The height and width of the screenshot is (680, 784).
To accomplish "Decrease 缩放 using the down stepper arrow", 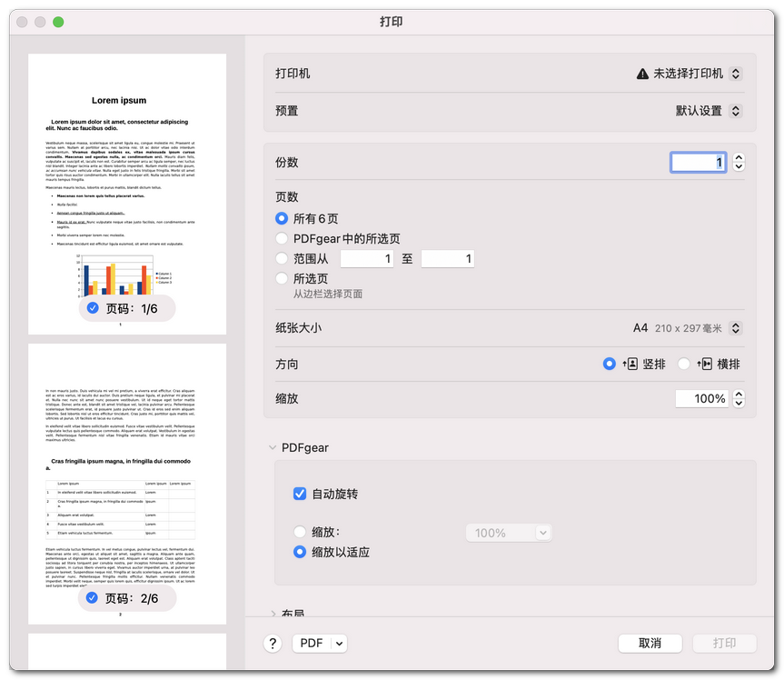I will pyautogui.click(x=737, y=403).
